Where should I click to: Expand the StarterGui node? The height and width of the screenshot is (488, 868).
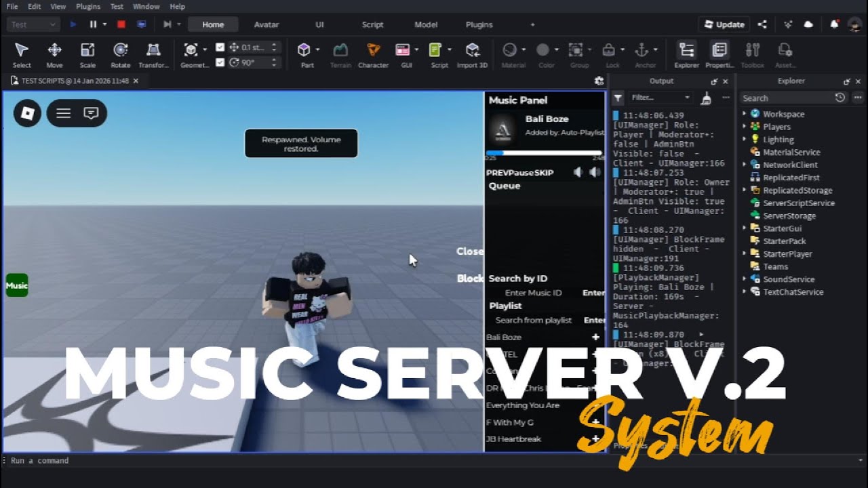click(745, 228)
